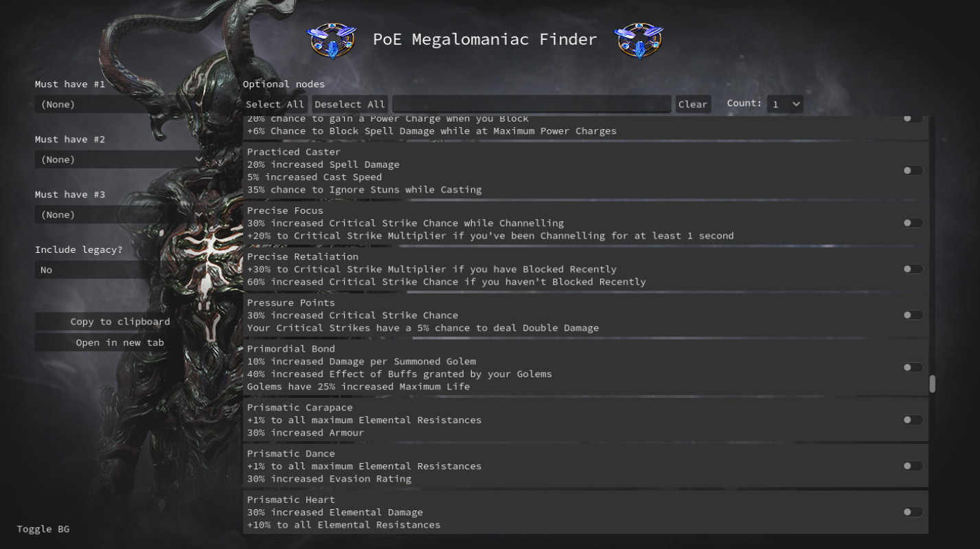
Task: Click Toggle BG to switch the background
Action: click(x=43, y=529)
